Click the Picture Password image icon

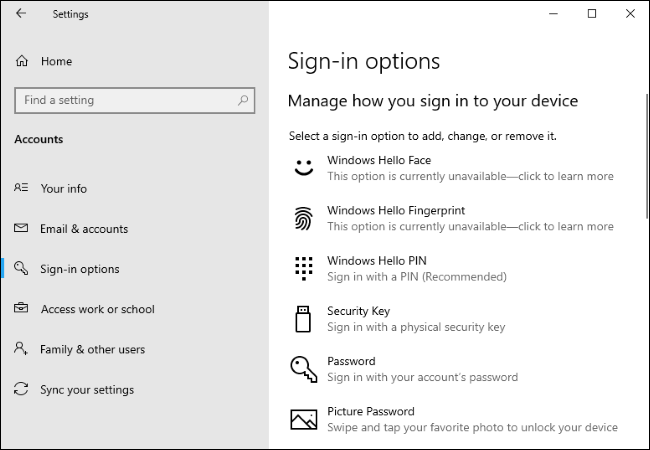[304, 419]
